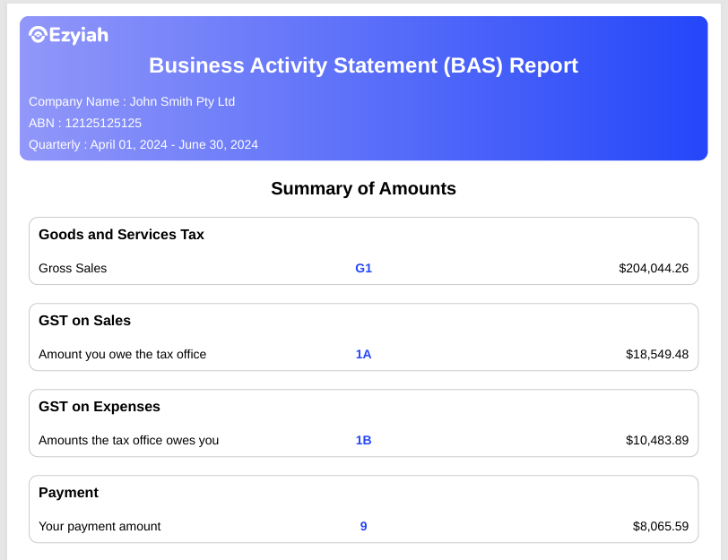Click Amounts the tax office owes you
The width and height of the screenshot is (728, 560).
pyautogui.click(x=128, y=440)
